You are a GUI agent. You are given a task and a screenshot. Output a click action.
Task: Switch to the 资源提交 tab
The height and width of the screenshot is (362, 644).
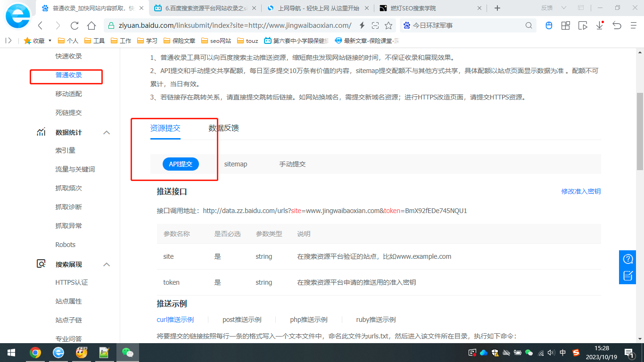(165, 128)
